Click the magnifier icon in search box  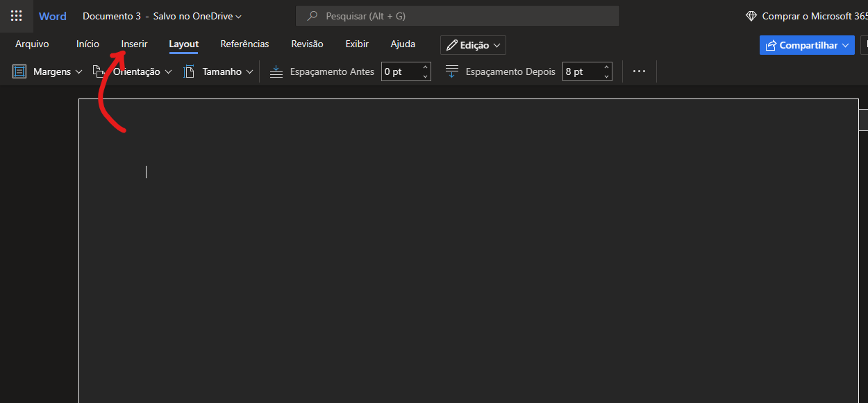pyautogui.click(x=312, y=16)
